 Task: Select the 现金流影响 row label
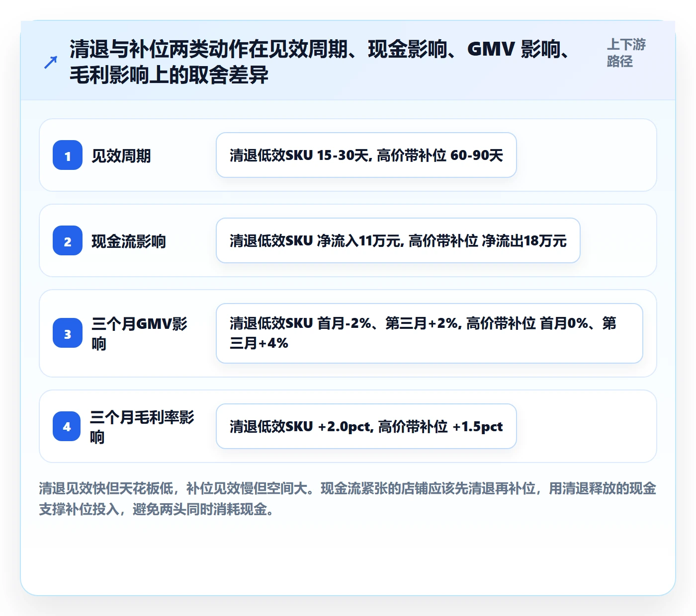pyautogui.click(x=129, y=241)
